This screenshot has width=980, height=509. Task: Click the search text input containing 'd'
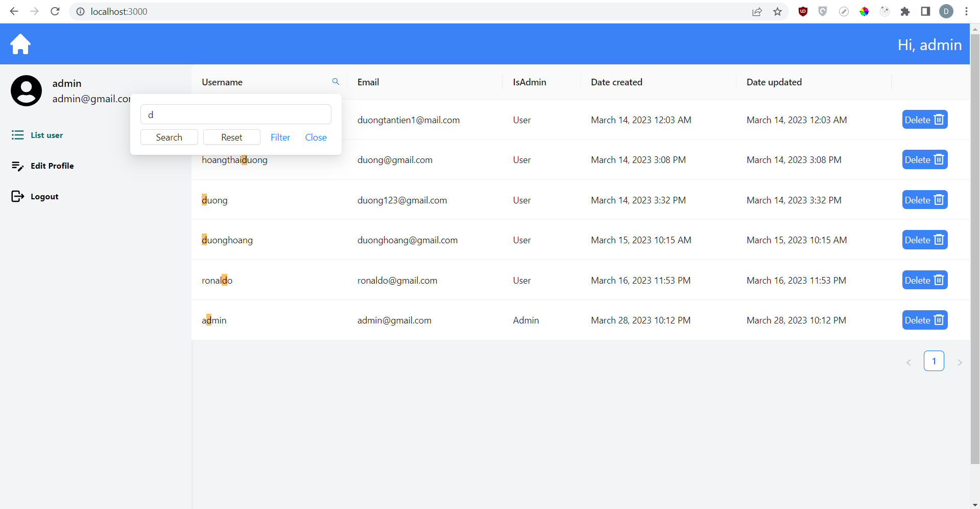(235, 114)
